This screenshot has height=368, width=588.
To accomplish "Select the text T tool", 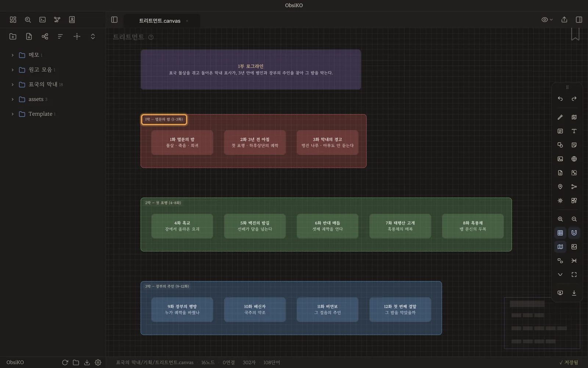I will click(574, 131).
